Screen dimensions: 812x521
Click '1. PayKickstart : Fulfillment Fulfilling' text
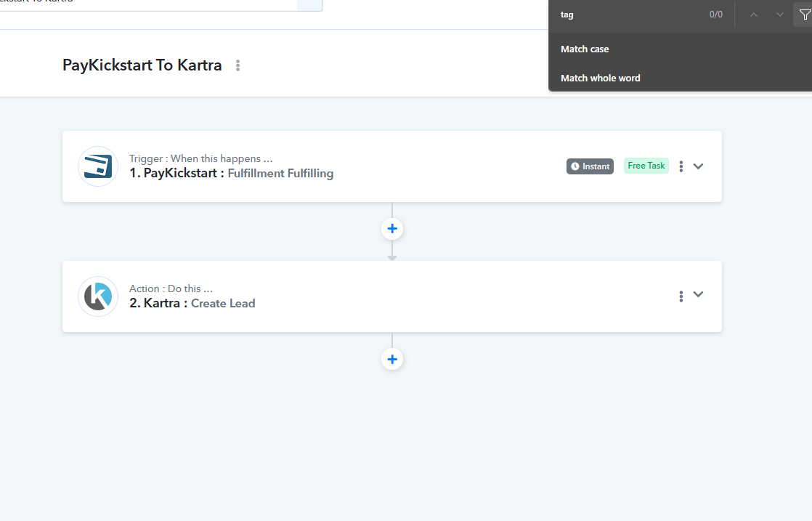231,173
